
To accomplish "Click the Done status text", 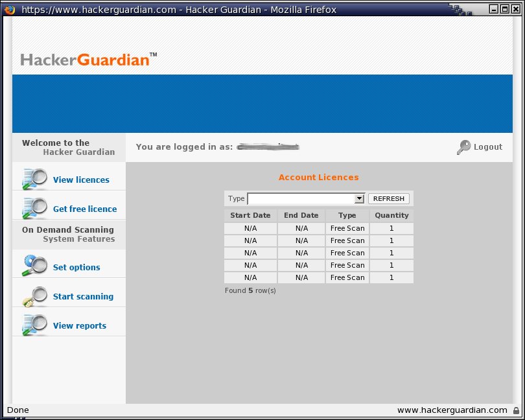I will [17, 410].
